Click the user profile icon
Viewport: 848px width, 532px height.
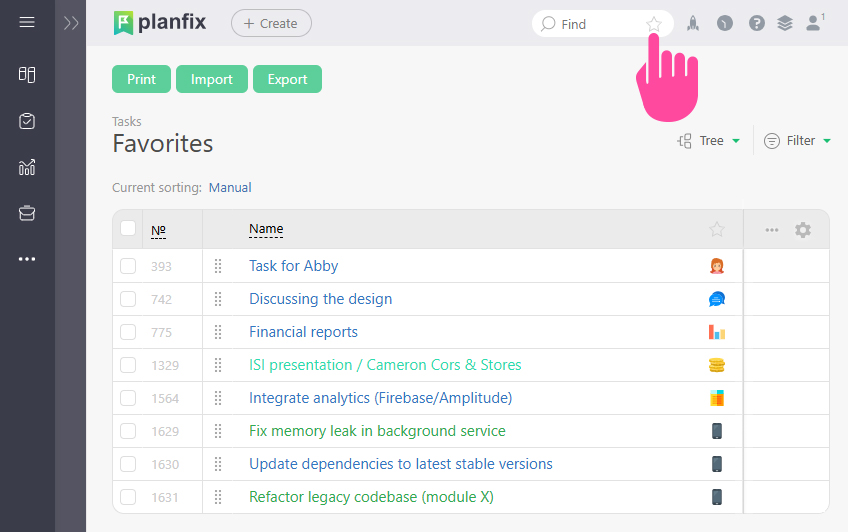(x=813, y=23)
